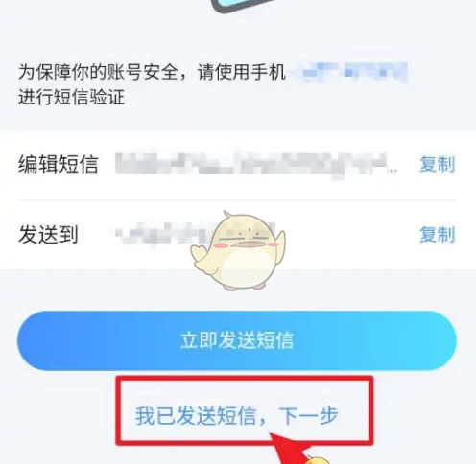The height and width of the screenshot is (464, 476).
Task: Click the small chick at bottom edge
Action: click(317, 460)
